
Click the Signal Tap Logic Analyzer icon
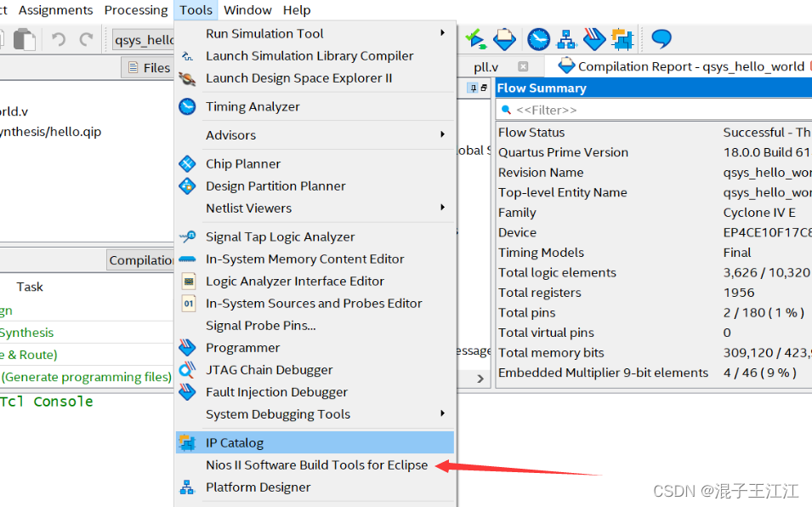click(x=187, y=236)
